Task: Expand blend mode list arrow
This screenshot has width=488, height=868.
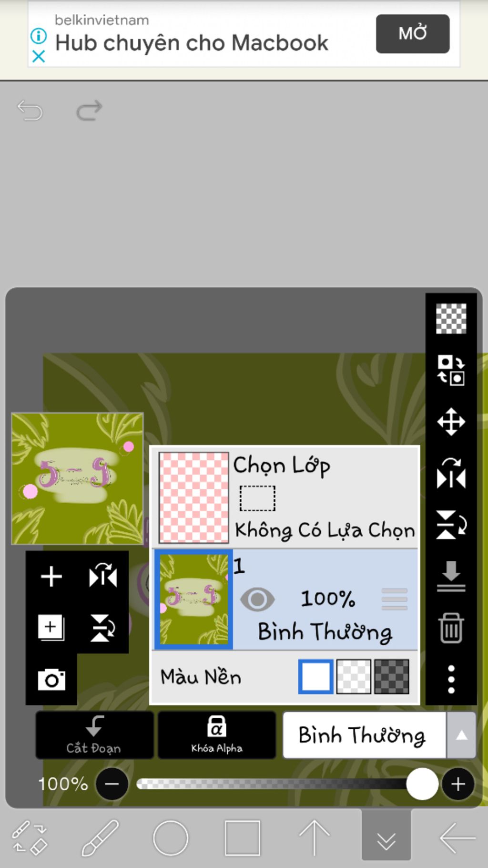Action: tap(461, 735)
